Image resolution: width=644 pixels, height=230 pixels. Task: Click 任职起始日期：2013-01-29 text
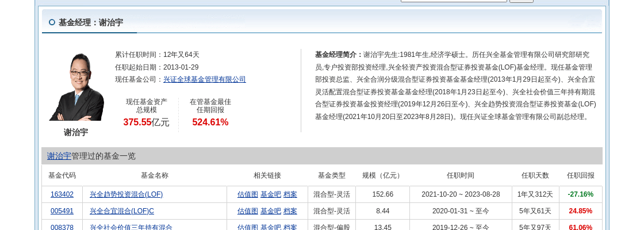coord(157,67)
